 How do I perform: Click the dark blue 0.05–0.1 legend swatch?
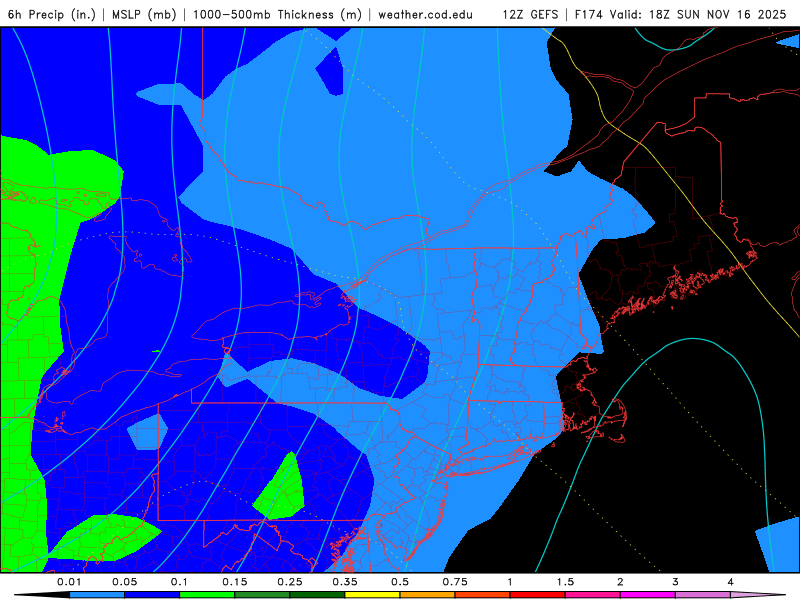click(x=152, y=595)
